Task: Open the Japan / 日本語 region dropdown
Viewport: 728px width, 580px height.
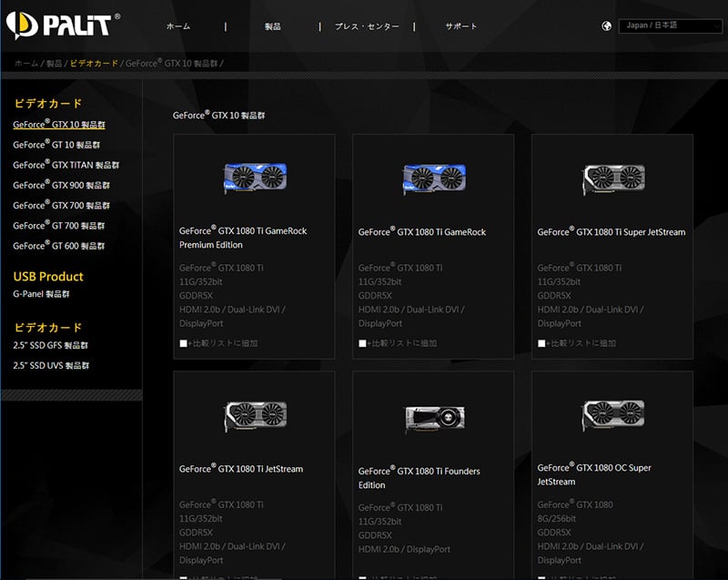Action: tap(670, 25)
